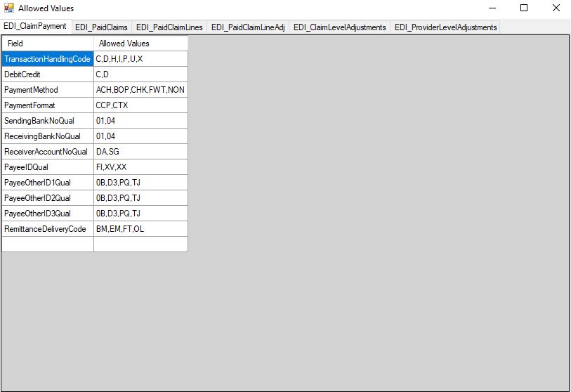Click allowed values for PayeeOtherID3Qual

pyautogui.click(x=141, y=214)
